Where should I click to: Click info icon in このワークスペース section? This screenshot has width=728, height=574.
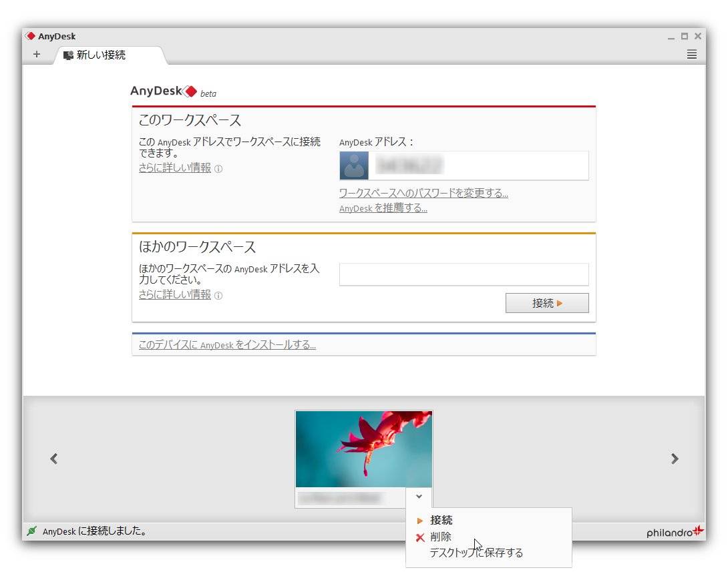click(218, 169)
